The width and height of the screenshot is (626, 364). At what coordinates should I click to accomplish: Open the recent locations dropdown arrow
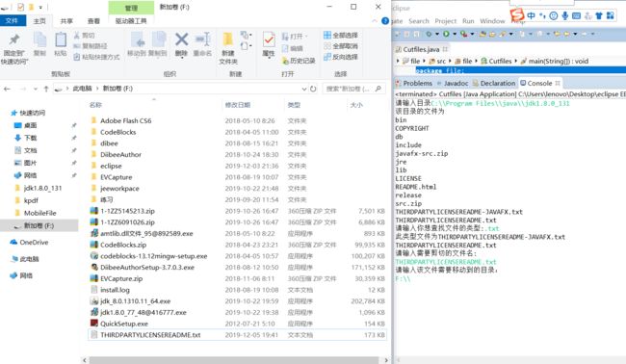coord(36,89)
